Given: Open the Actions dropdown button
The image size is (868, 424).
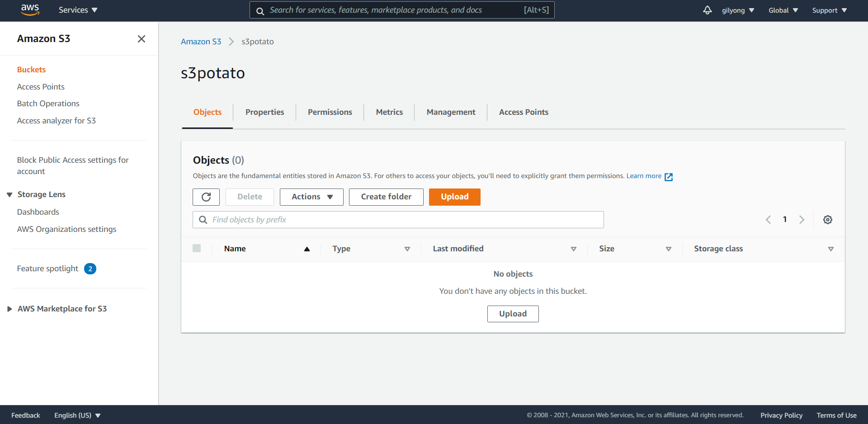Looking at the screenshot, I should 311,197.
